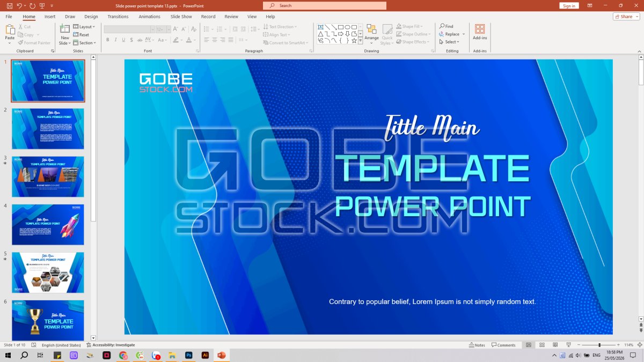Switch to Slide Sorter view icon

click(x=541, y=345)
